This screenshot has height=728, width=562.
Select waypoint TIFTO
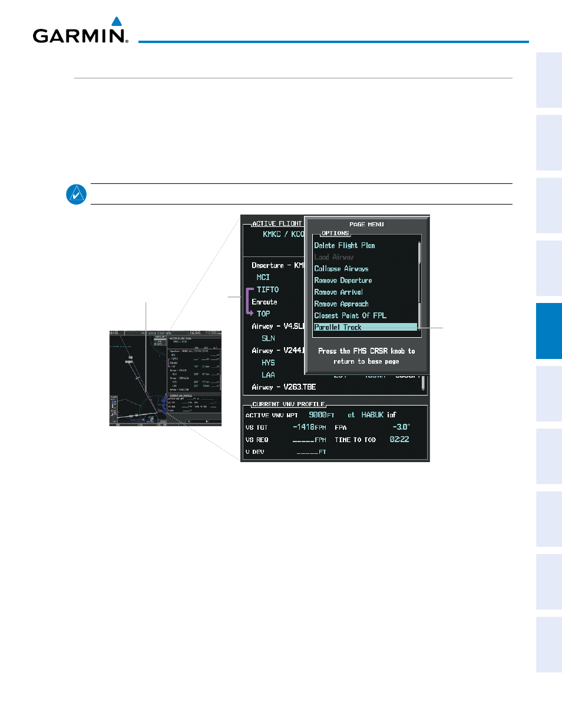click(x=267, y=289)
